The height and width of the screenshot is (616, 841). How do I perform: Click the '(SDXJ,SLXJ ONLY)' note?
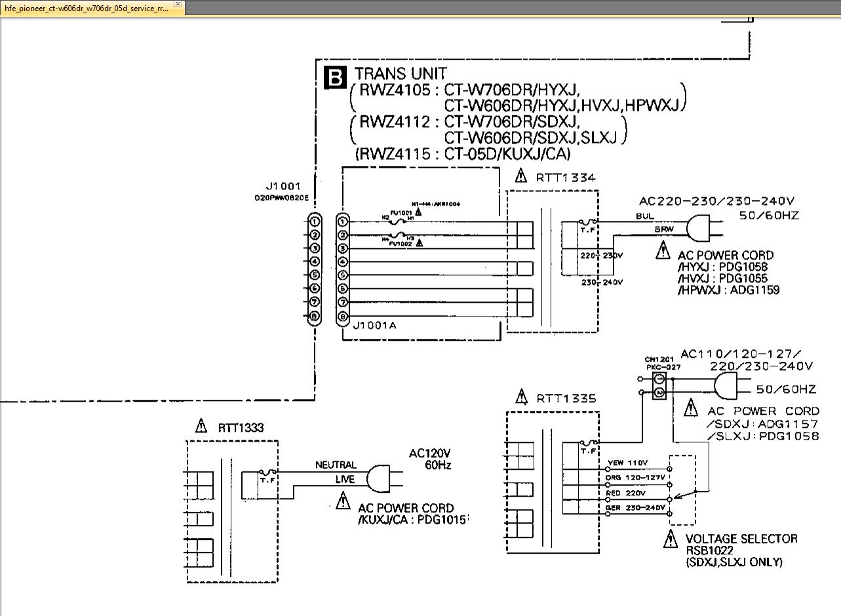pos(735,562)
